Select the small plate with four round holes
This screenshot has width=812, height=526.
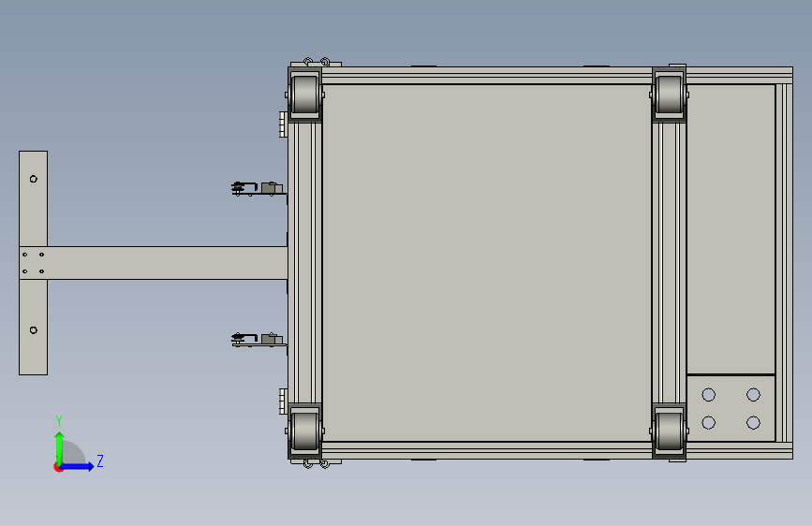pos(731,408)
